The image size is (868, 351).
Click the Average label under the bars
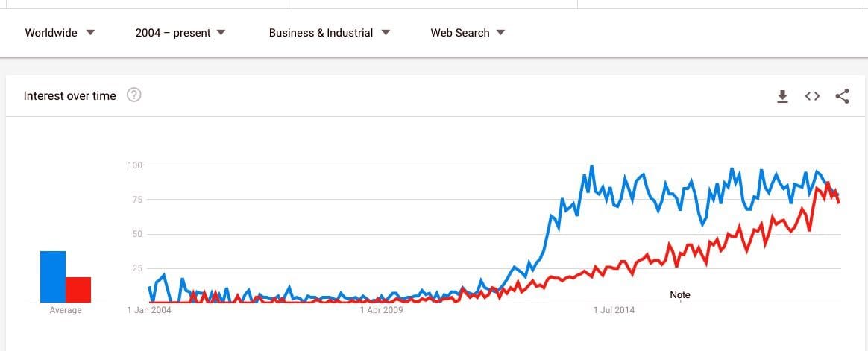66,310
